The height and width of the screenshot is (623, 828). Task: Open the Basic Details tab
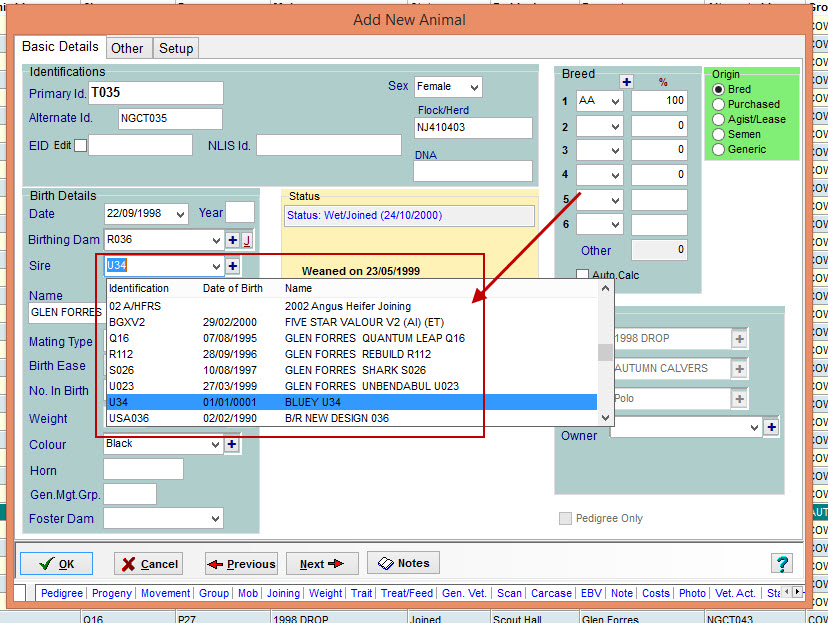point(60,46)
